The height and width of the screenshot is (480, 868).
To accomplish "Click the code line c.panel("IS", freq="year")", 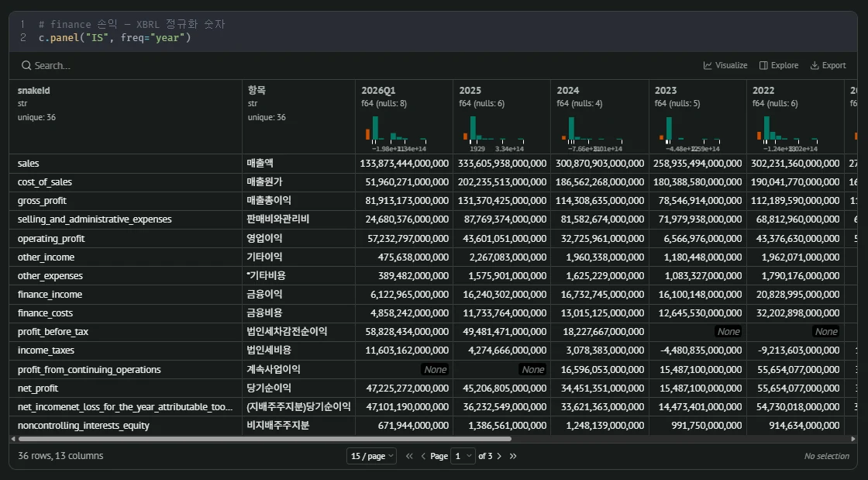I will click(x=115, y=38).
